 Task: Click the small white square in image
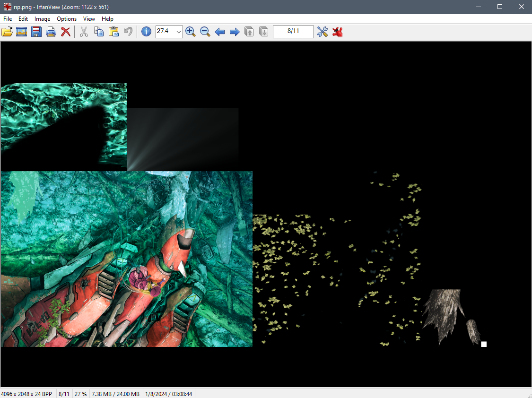(484, 344)
